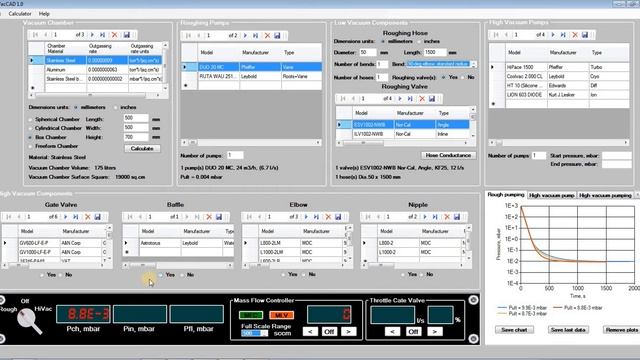Save Nipple table with disk icon
The height and width of the screenshot is (360, 640).
(x=457, y=217)
